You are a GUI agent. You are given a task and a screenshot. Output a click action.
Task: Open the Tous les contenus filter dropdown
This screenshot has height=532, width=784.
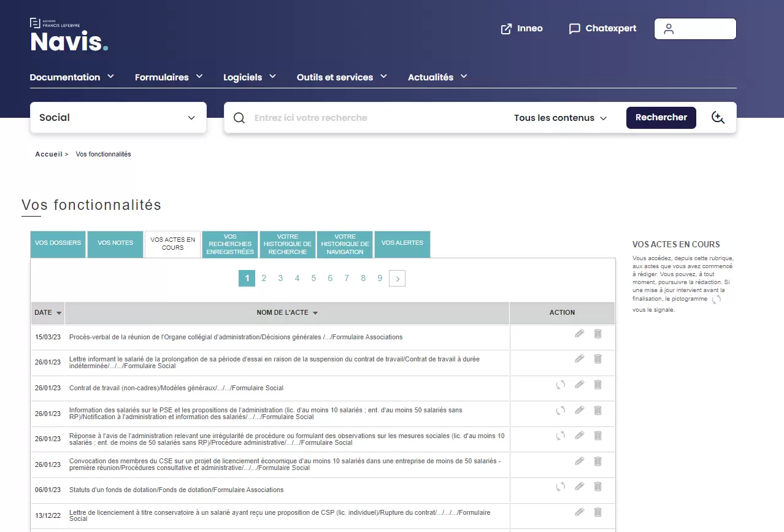(560, 118)
